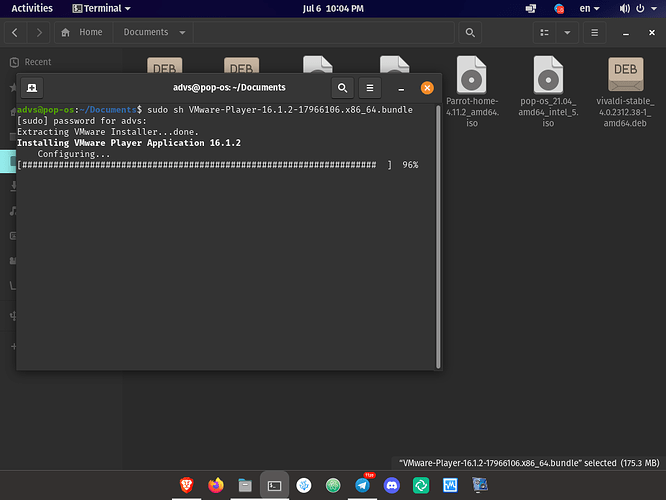The image size is (666, 500).
Task: Select vivaldi-stable amd64.deb package file
Action: coord(625,92)
